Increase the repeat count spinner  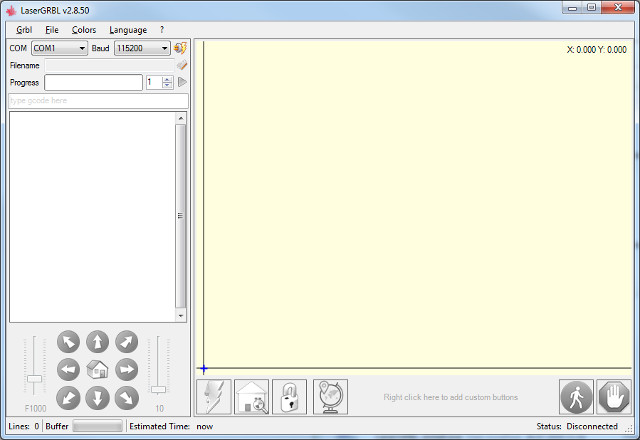click(167, 79)
